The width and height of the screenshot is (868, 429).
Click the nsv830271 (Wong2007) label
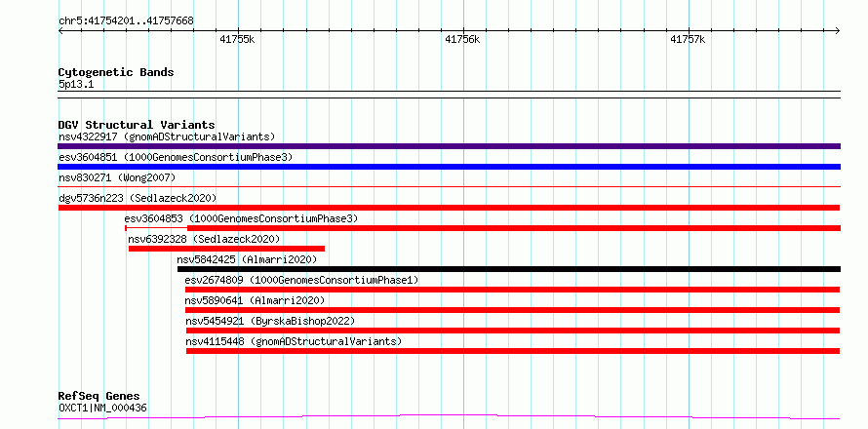117,177
